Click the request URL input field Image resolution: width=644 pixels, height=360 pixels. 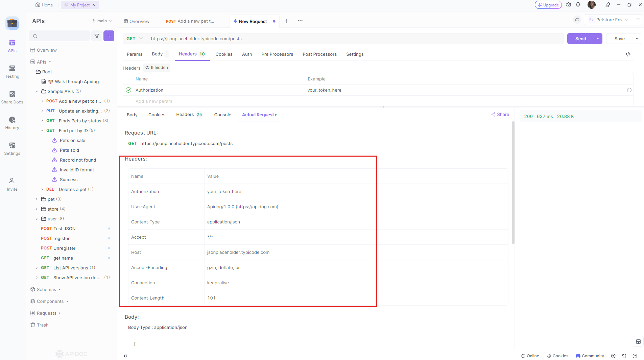[355, 39]
